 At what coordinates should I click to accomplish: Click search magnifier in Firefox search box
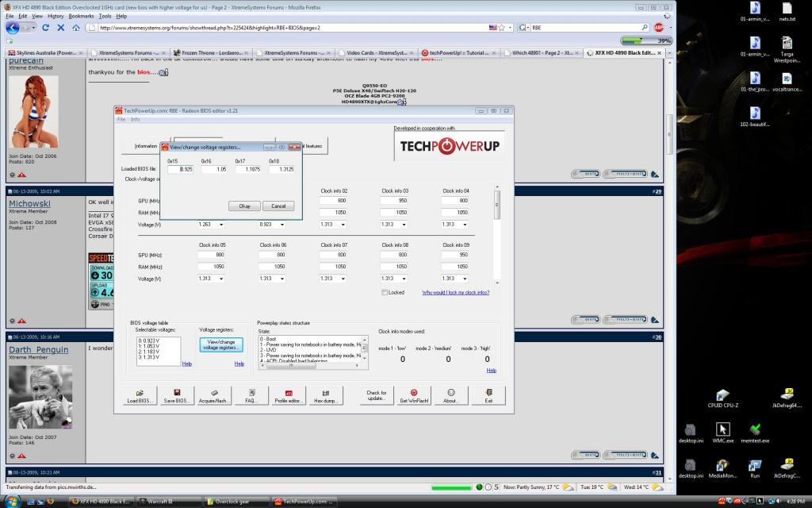(645, 28)
